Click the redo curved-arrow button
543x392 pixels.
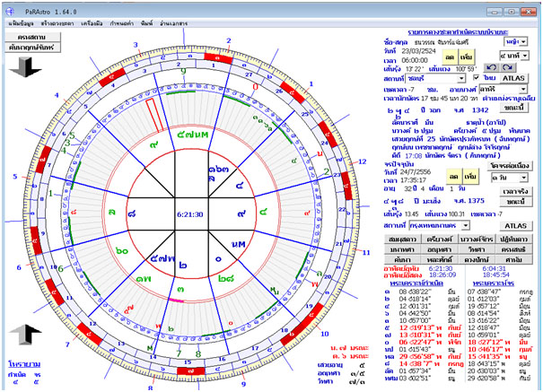pos(507,67)
